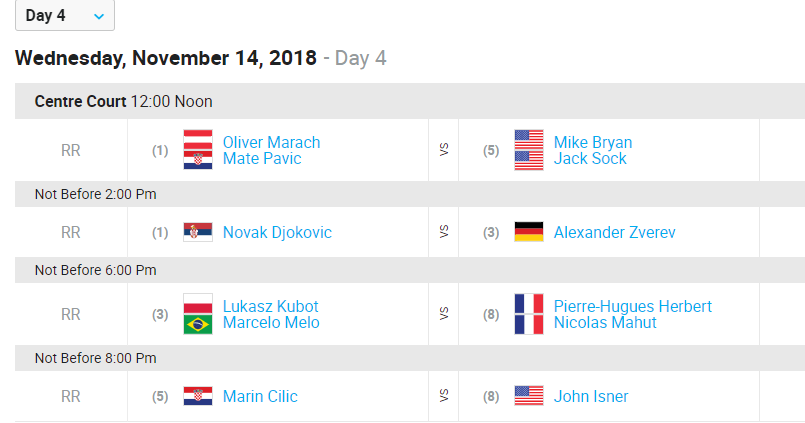
Task: Click the Day 4 dropdown chevron arrow
Action: (99, 16)
